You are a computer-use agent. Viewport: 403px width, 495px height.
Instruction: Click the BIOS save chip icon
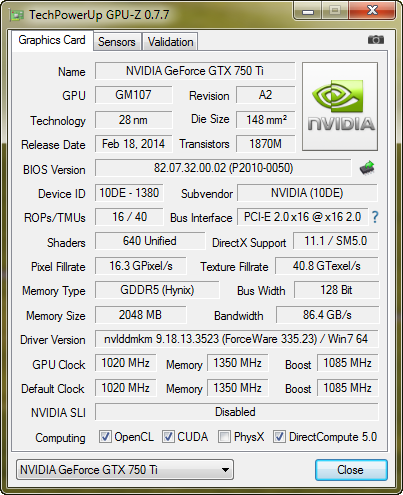pyautogui.click(x=367, y=168)
